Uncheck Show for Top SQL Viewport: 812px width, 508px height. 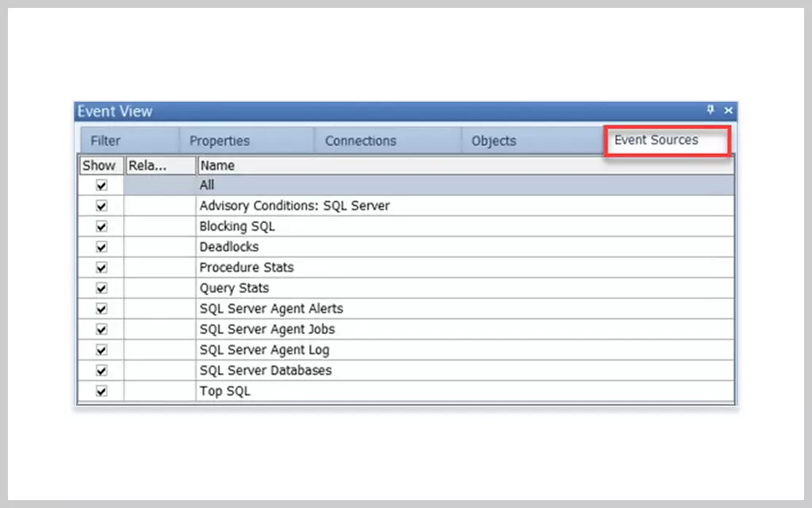(x=101, y=391)
